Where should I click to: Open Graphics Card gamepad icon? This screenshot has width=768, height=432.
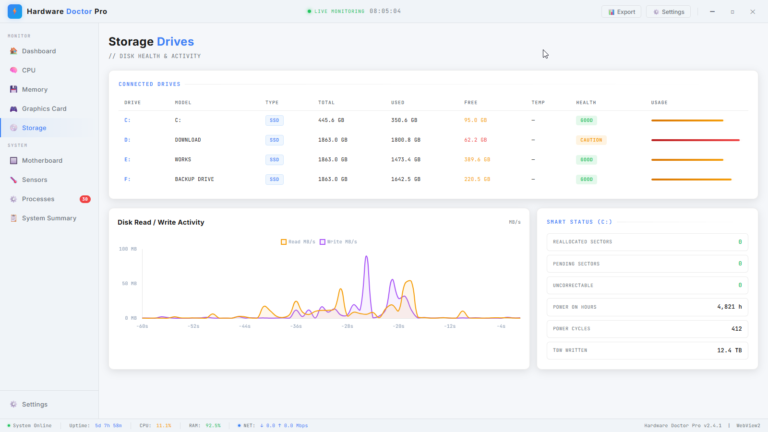click(x=13, y=109)
